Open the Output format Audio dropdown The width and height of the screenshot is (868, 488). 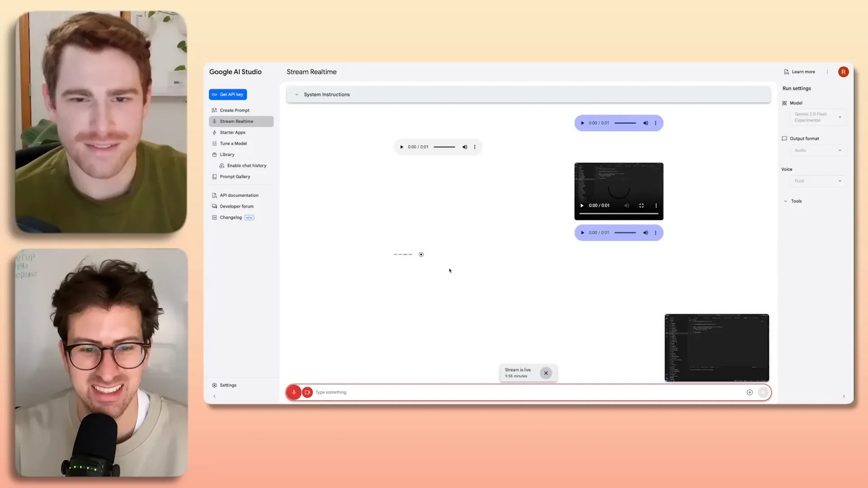[x=817, y=150]
